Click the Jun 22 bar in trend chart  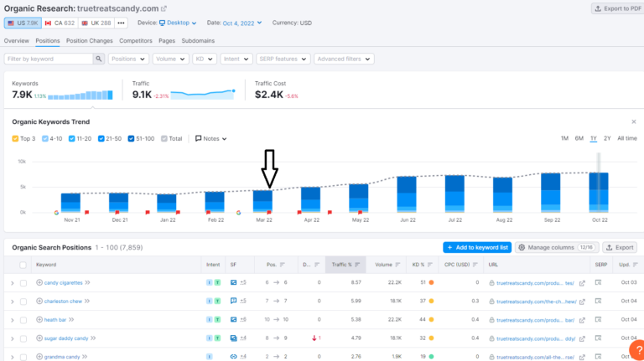tap(407, 194)
